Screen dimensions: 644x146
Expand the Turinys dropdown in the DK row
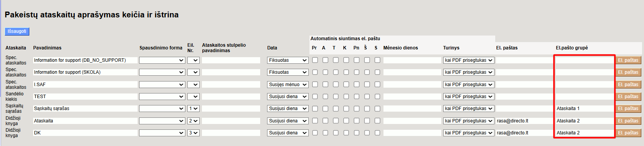tap(469, 133)
